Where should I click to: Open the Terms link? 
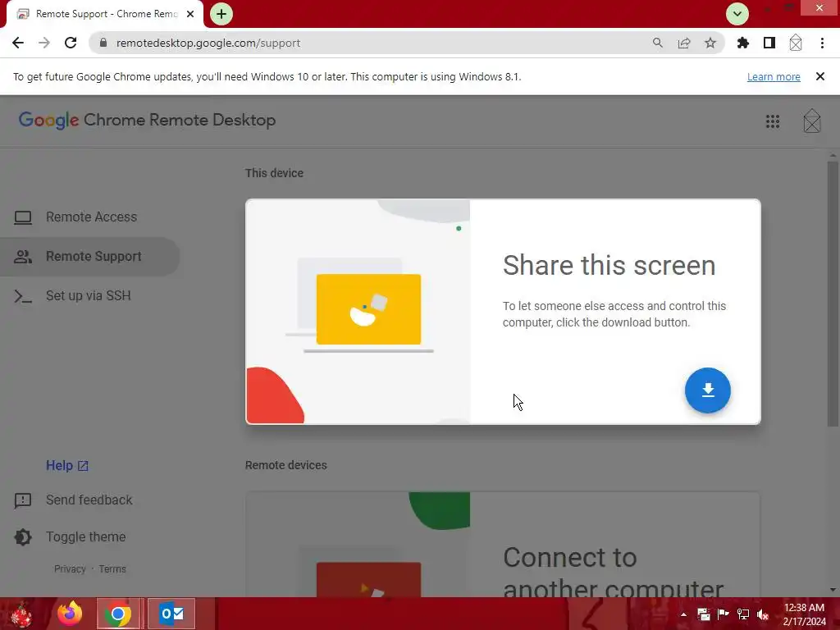coord(112,569)
